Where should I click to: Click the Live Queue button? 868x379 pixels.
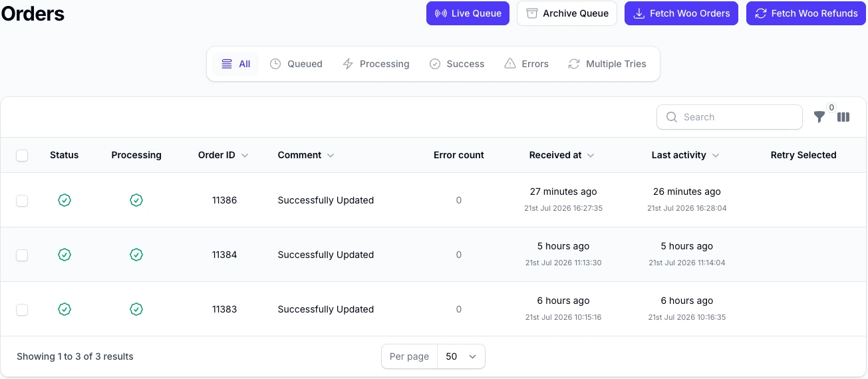(x=468, y=13)
